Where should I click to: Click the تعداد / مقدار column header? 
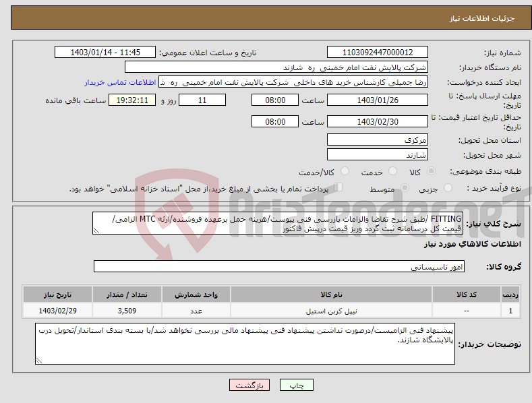tap(127, 294)
